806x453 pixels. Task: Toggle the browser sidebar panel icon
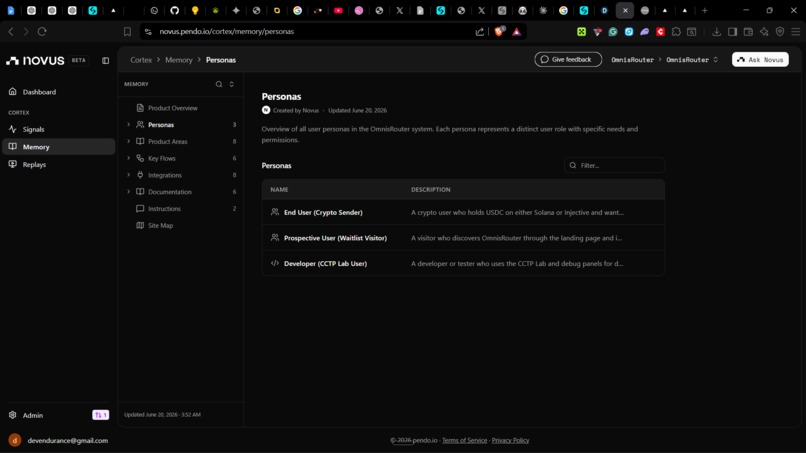(732, 31)
